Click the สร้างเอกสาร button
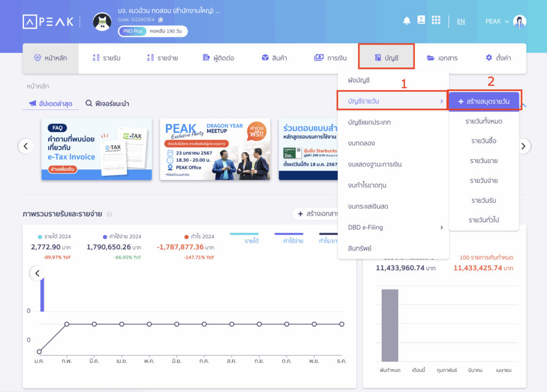Viewport: 547px width, 392px height. (x=317, y=214)
